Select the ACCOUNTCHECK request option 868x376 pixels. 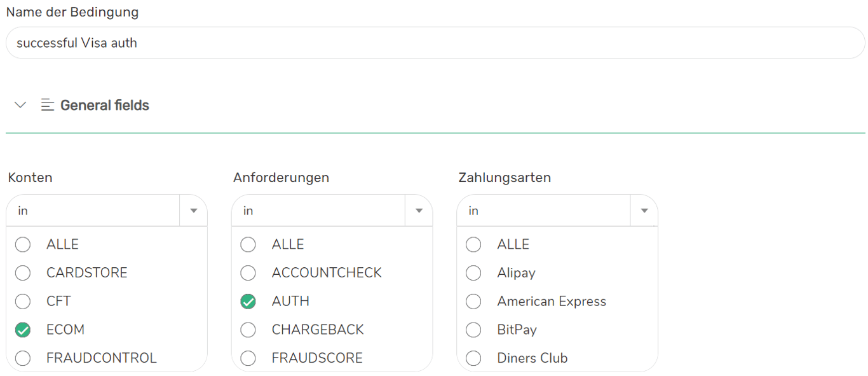(x=248, y=273)
